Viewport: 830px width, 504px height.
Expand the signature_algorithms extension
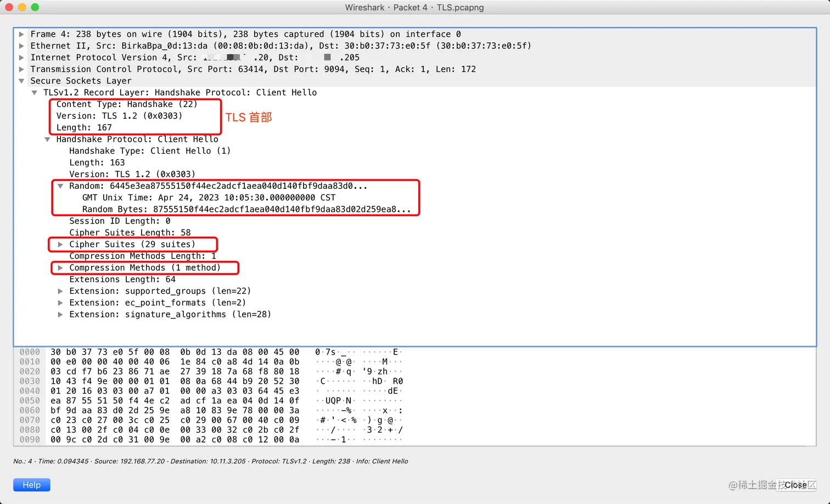coord(60,314)
